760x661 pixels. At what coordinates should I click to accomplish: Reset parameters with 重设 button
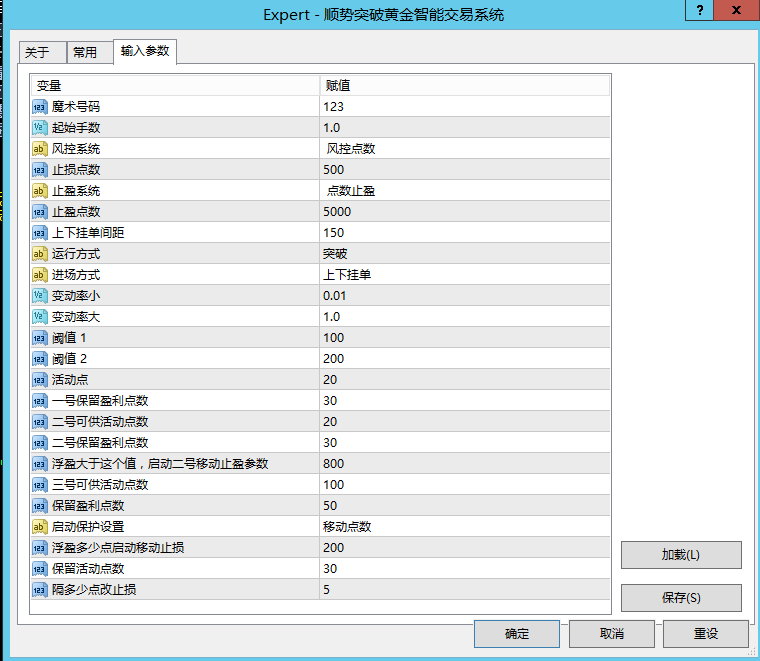[706, 634]
